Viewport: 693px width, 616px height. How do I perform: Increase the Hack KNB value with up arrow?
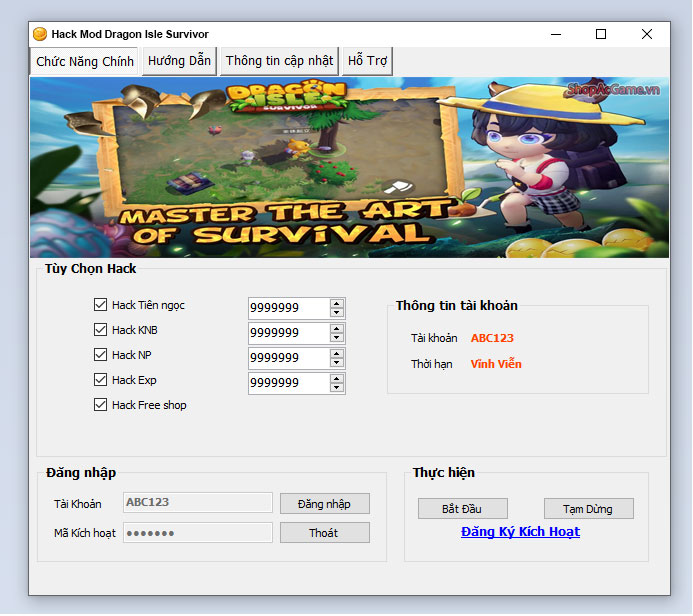click(x=337, y=329)
